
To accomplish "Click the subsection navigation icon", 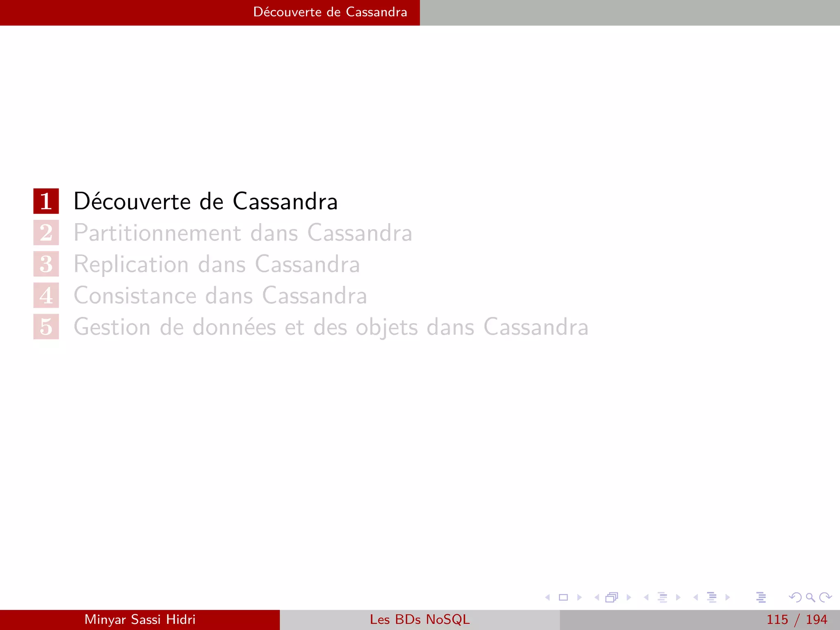I will click(662, 598).
